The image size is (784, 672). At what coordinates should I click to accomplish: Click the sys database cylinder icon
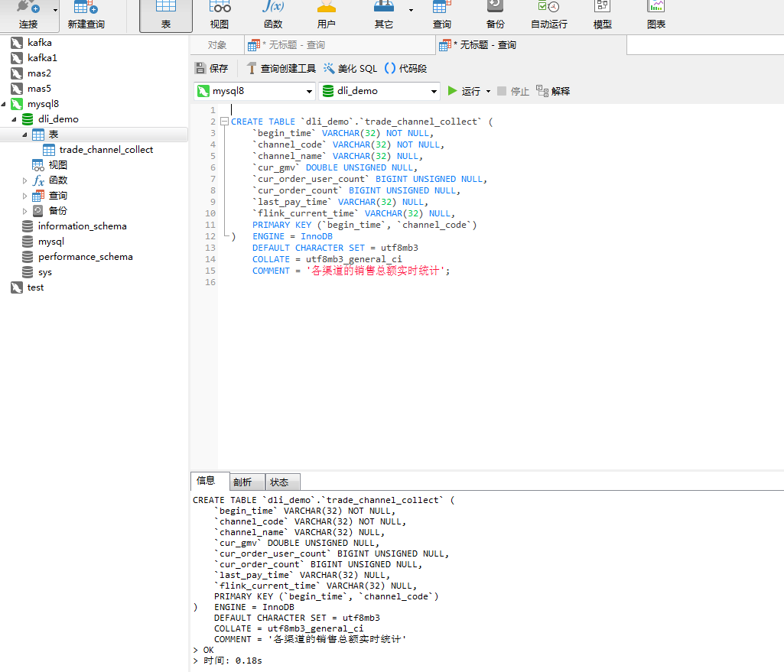click(28, 272)
